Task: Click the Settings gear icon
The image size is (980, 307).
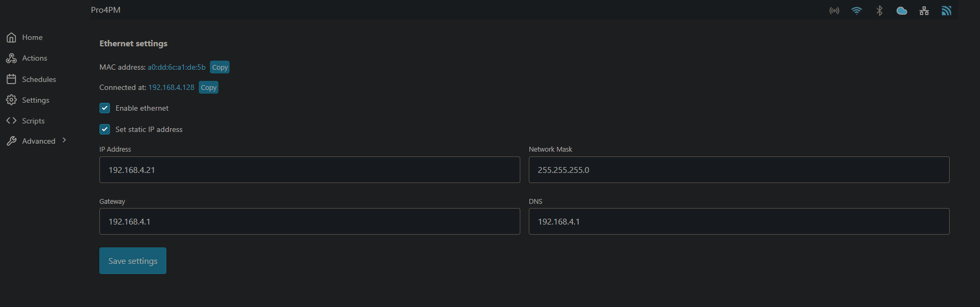Action: tap(11, 100)
